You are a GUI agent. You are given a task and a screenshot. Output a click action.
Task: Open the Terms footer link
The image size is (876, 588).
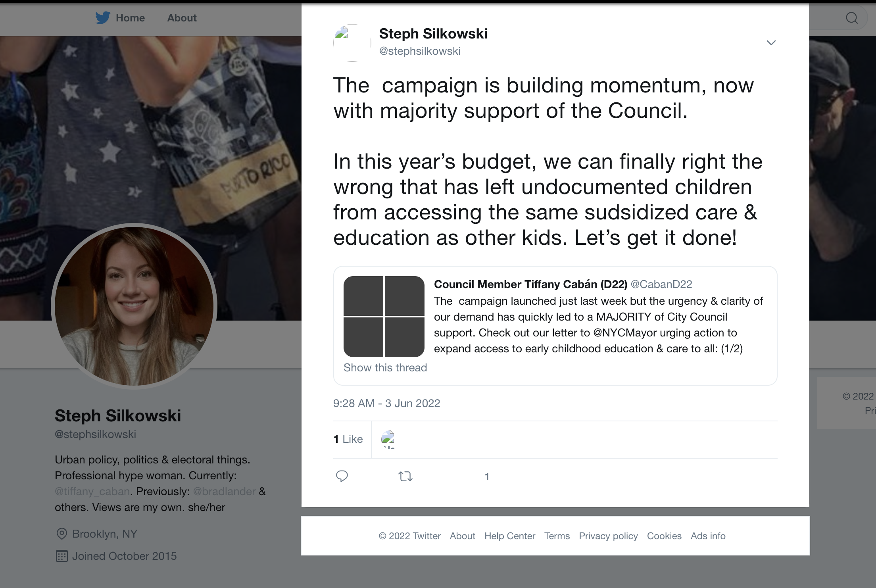pyautogui.click(x=557, y=536)
